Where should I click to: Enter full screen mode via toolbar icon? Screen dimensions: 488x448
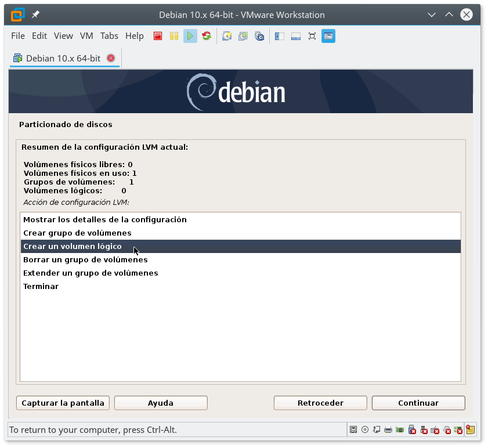pos(312,36)
